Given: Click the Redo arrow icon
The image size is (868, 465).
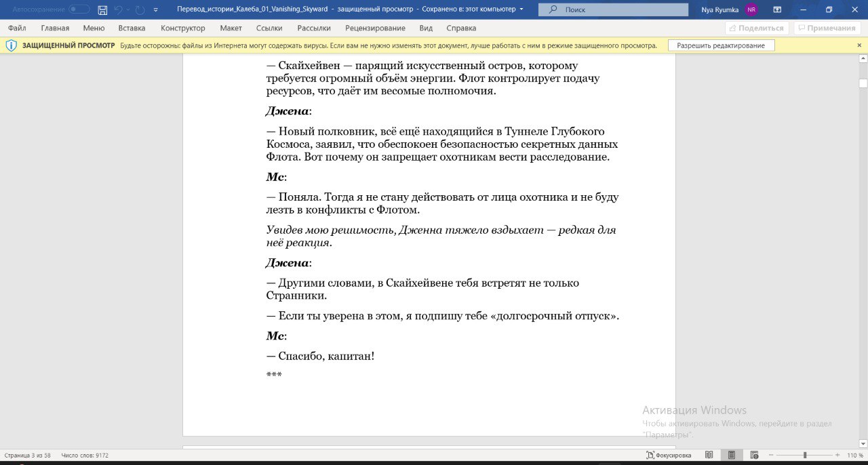Looking at the screenshot, I should pyautogui.click(x=140, y=9).
